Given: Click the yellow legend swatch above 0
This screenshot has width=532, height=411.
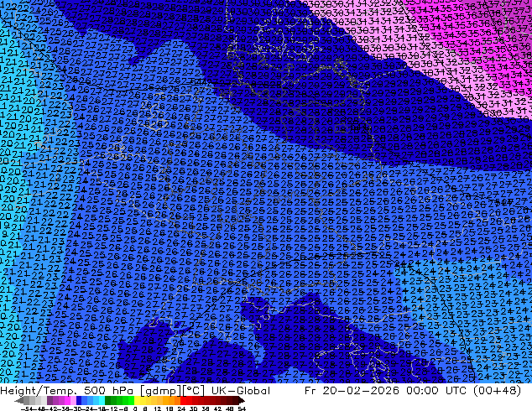Looking at the screenshot, I should [x=137, y=400].
